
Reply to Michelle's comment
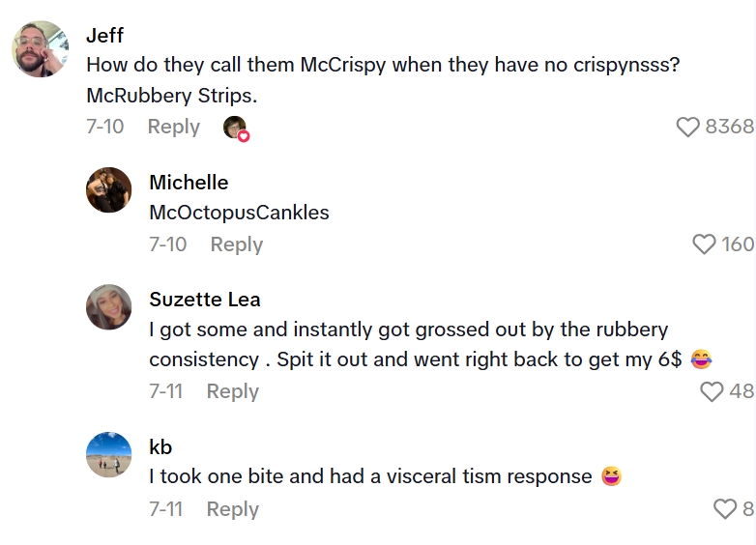pyautogui.click(x=236, y=244)
